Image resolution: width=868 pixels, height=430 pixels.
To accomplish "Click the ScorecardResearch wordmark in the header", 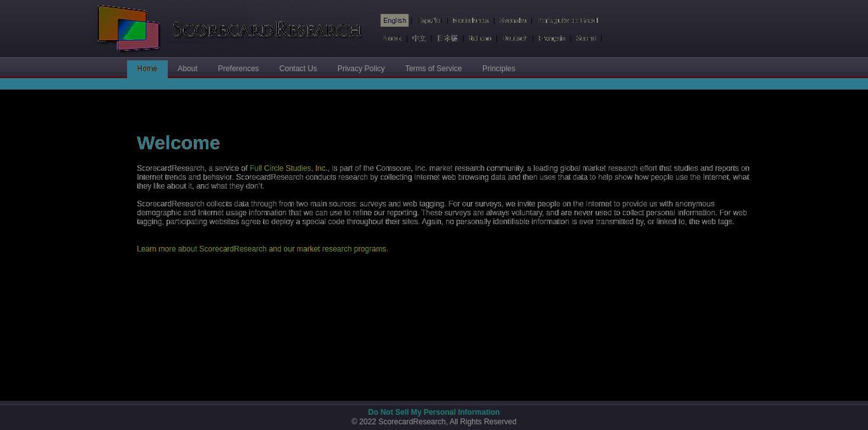I will (267, 29).
